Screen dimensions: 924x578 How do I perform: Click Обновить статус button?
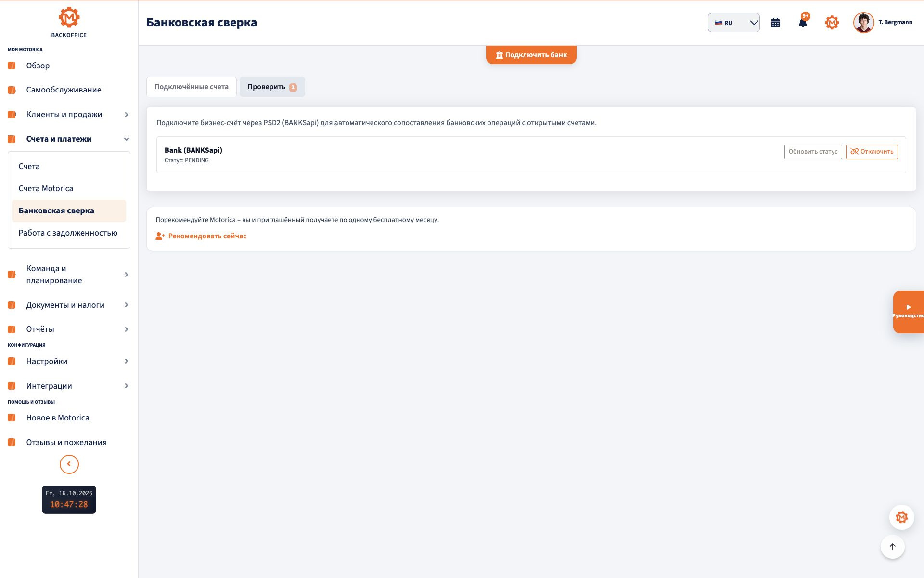pyautogui.click(x=813, y=152)
